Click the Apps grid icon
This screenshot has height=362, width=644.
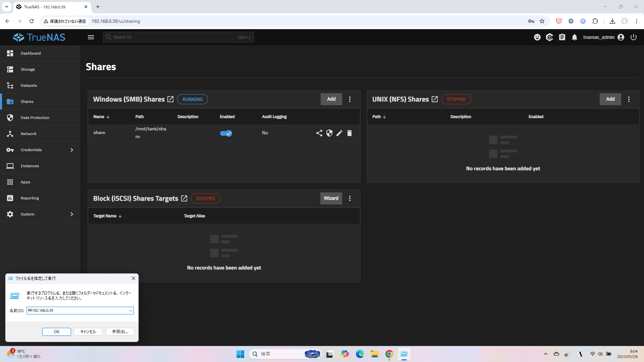10,182
